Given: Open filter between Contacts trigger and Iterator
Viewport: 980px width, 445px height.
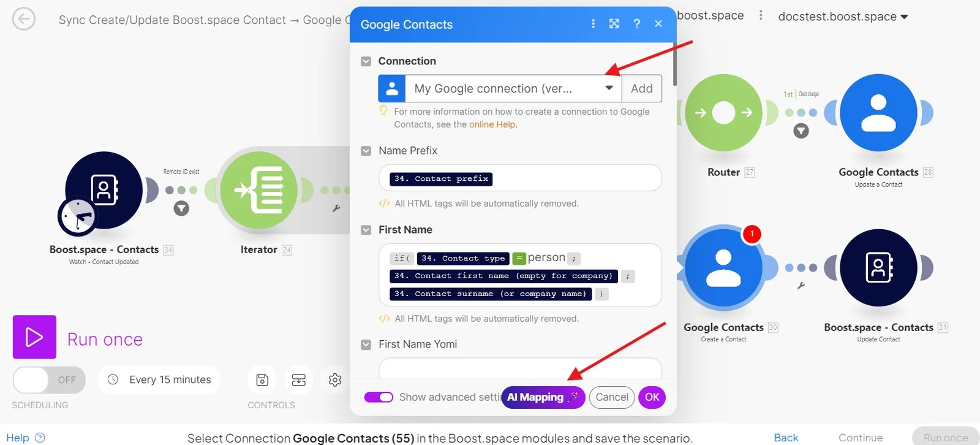Looking at the screenshot, I should pyautogui.click(x=181, y=208).
